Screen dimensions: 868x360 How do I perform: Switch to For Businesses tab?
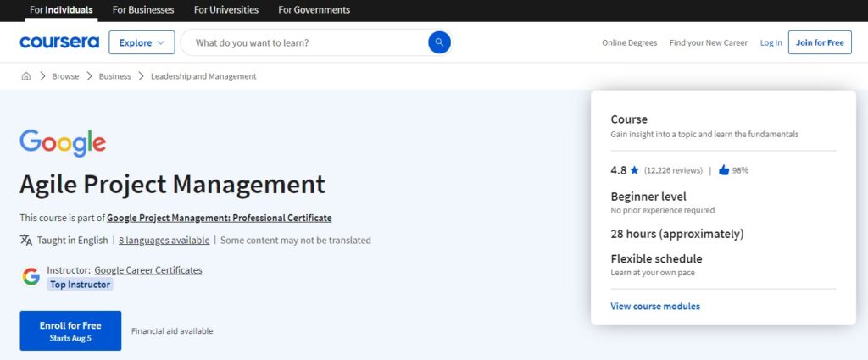142,10
